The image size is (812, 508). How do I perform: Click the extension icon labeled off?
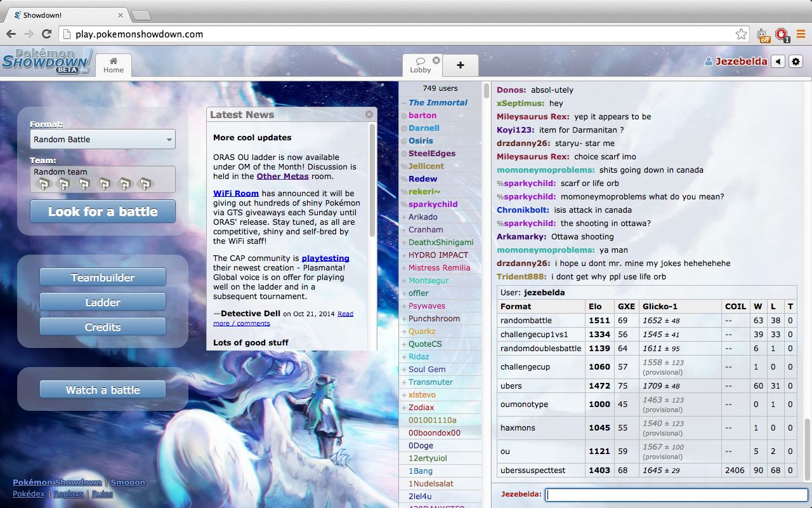(763, 34)
